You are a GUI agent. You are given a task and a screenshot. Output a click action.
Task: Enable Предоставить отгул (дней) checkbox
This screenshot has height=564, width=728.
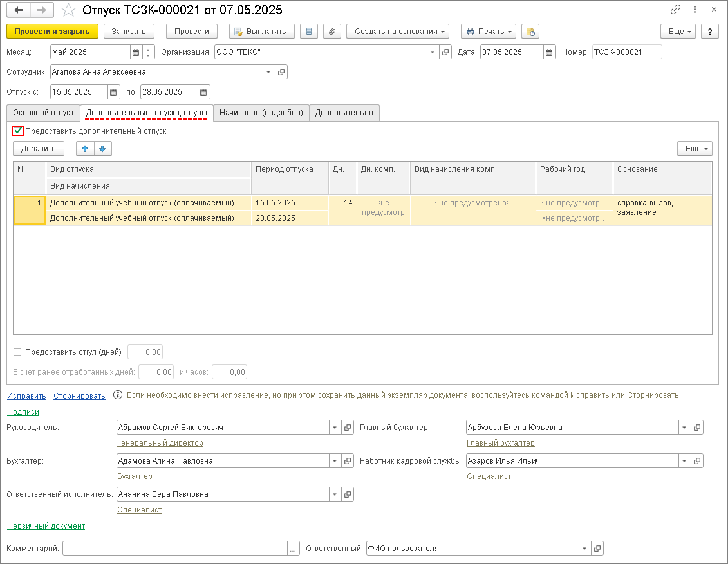(x=17, y=352)
